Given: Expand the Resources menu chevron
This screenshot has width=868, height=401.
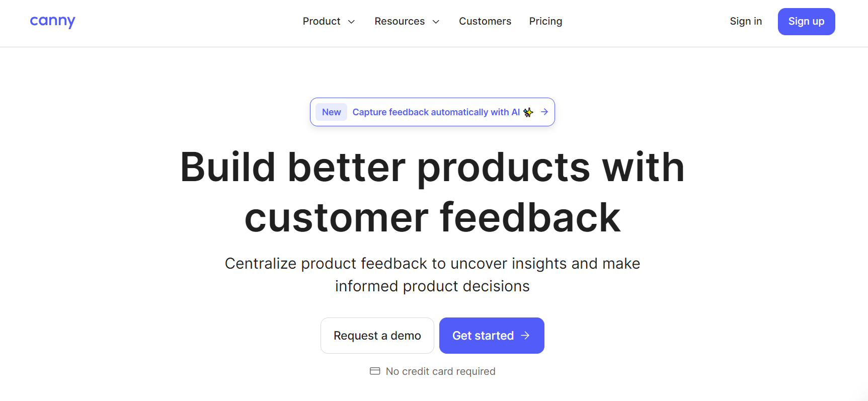Looking at the screenshot, I should [x=436, y=22].
